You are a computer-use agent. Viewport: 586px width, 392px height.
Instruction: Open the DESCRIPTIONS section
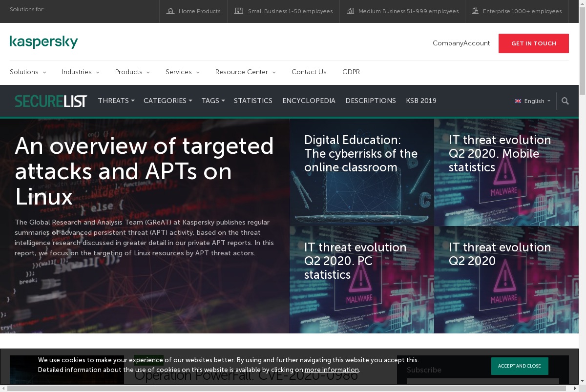[x=371, y=101]
